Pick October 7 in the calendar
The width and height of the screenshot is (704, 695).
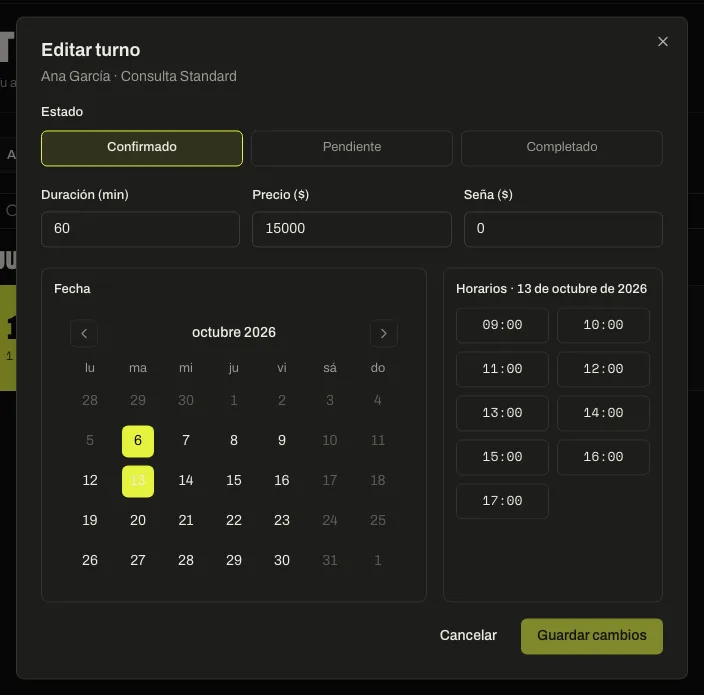(186, 441)
